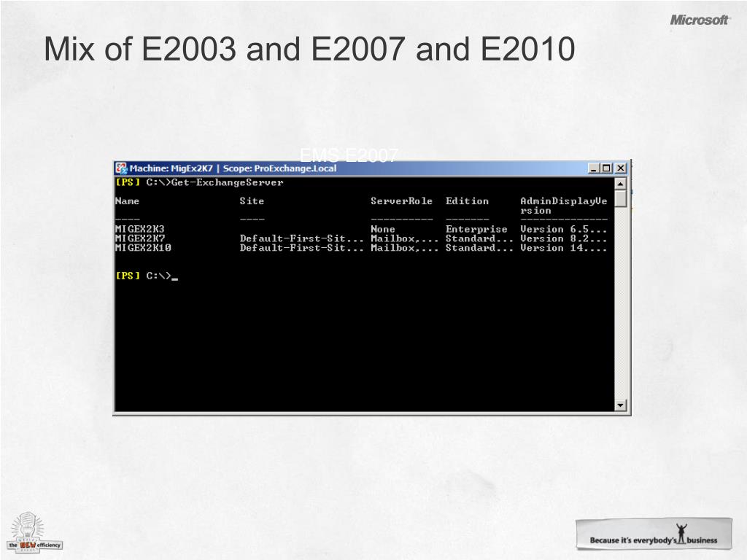Screen dimensions: 747x560
Task: Click 'Version 6.5...' in the MIGEX2K3 row
Action: (564, 229)
